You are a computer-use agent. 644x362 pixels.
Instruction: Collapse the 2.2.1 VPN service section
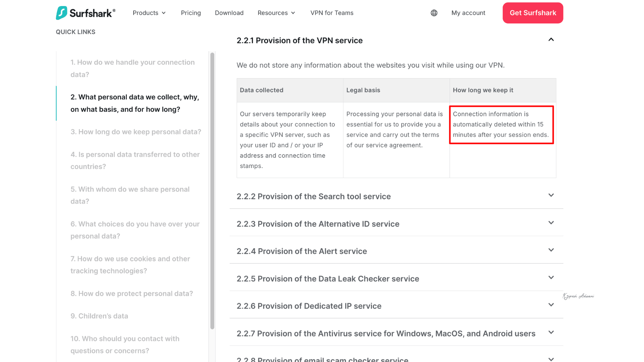click(551, 40)
